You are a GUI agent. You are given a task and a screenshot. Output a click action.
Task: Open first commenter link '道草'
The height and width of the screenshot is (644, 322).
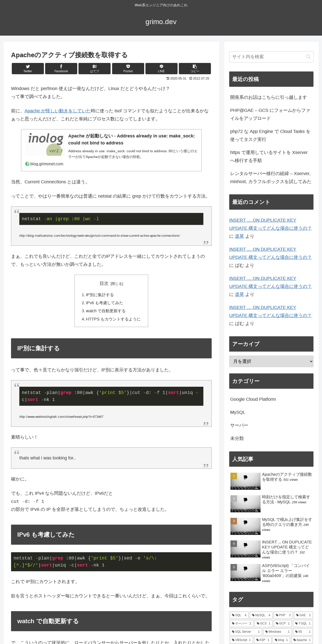pos(239,236)
